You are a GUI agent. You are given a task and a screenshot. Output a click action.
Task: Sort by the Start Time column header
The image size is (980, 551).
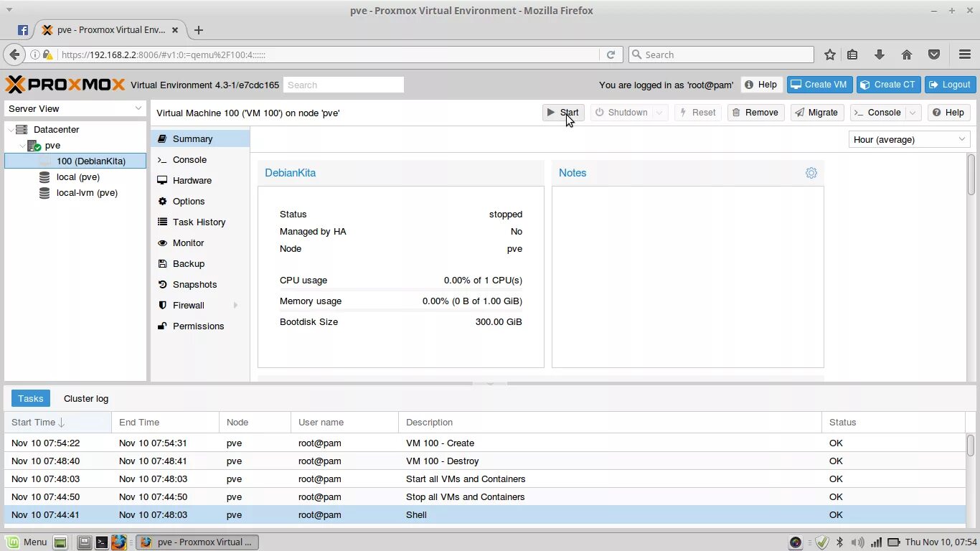[x=58, y=423]
